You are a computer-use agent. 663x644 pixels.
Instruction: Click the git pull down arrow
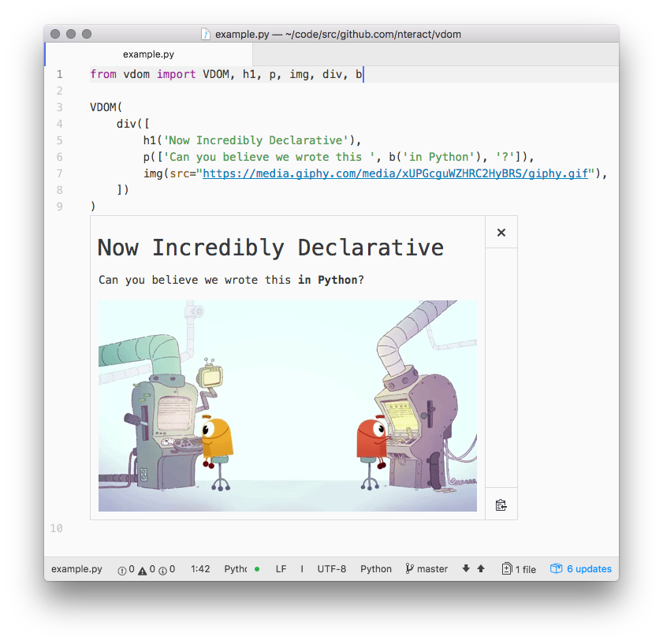pos(466,568)
